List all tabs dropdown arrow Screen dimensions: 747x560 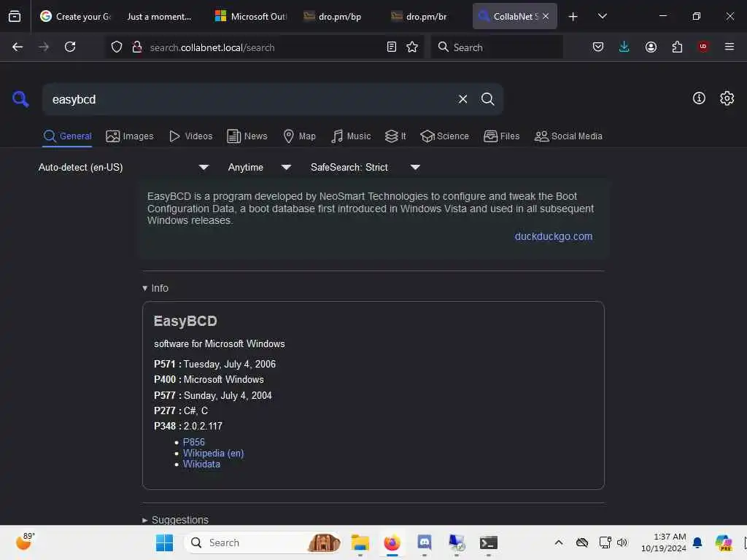pos(602,16)
